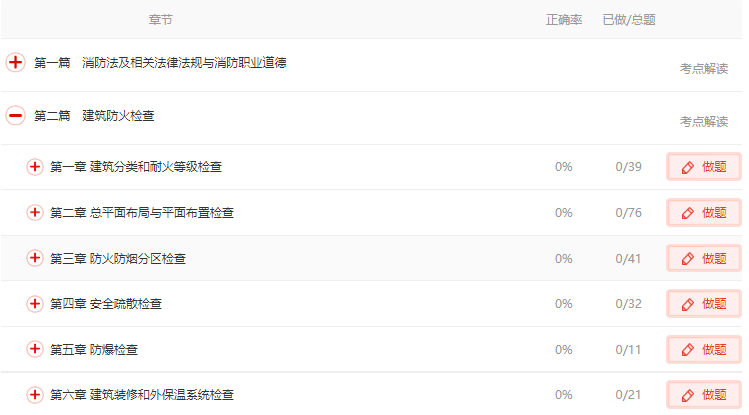This screenshot has height=415, width=749.
Task: Select the 第三章 防火防烟分区检查 title
Action: (x=118, y=259)
